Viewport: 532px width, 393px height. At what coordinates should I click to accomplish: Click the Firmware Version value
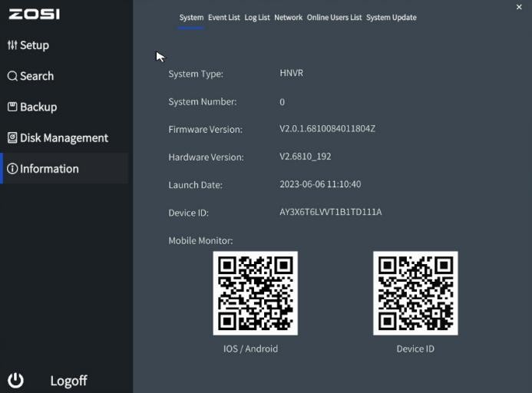327,129
